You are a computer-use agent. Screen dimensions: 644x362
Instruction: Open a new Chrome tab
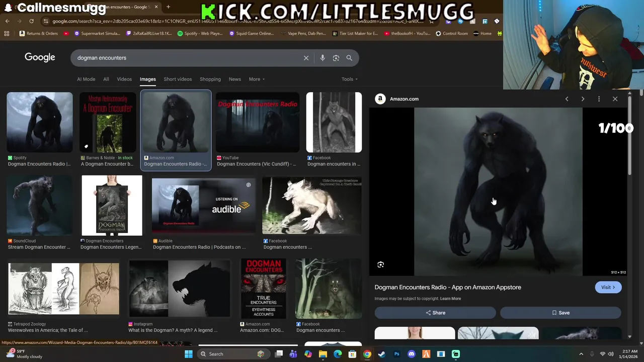point(168,7)
